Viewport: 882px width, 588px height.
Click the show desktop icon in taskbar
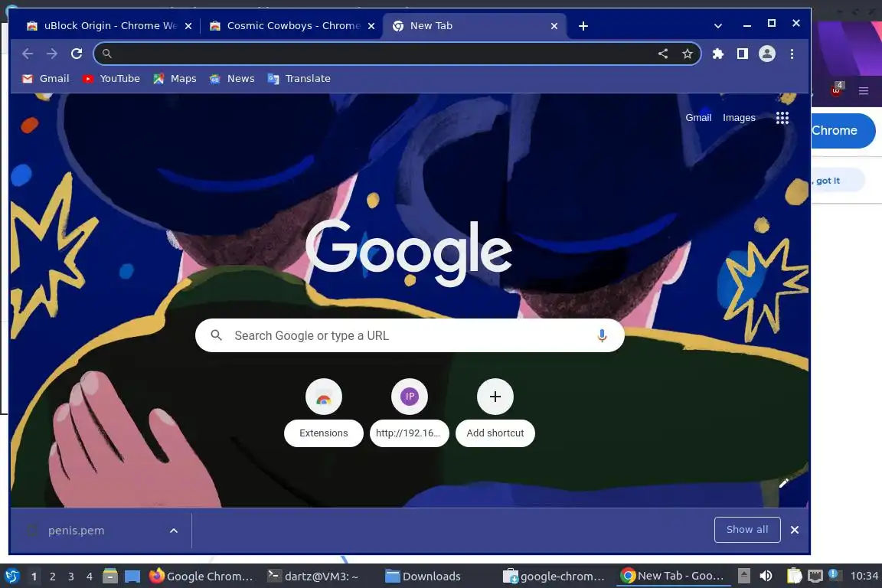132,576
